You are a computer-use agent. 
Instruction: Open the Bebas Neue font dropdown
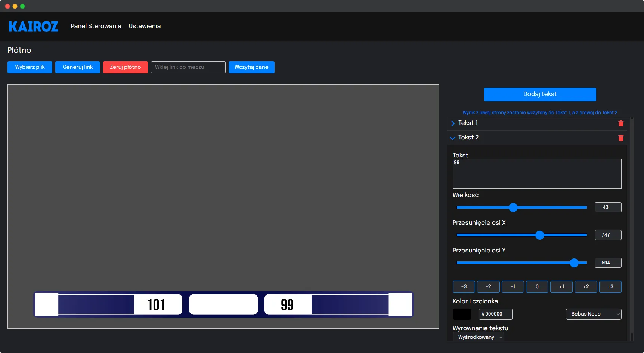[593, 314]
